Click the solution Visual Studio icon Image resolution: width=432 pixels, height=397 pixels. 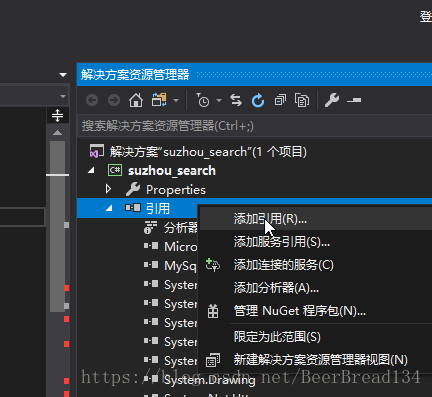(97, 152)
